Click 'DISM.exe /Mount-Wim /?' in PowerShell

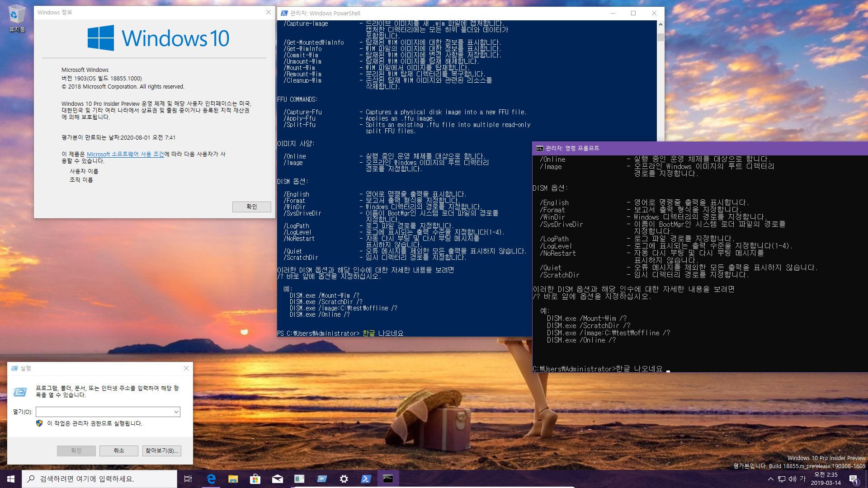[325, 296]
